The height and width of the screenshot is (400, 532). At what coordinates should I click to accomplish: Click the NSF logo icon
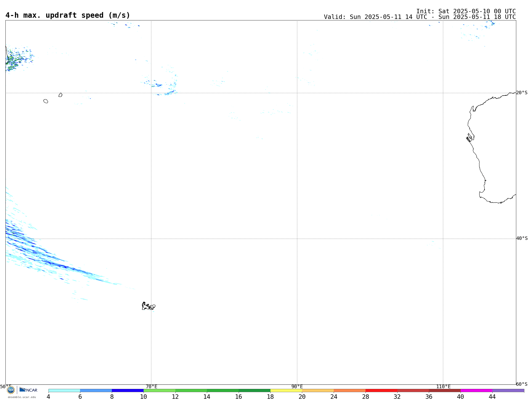tap(11, 390)
